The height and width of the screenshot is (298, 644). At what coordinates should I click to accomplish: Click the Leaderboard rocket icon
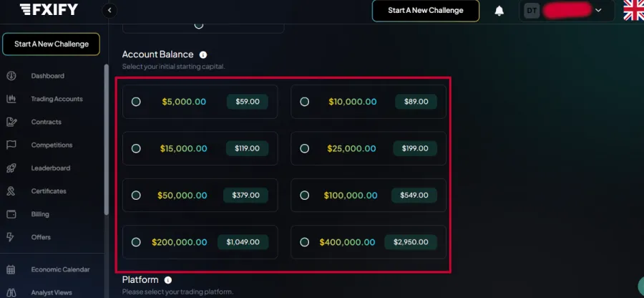pos(11,168)
